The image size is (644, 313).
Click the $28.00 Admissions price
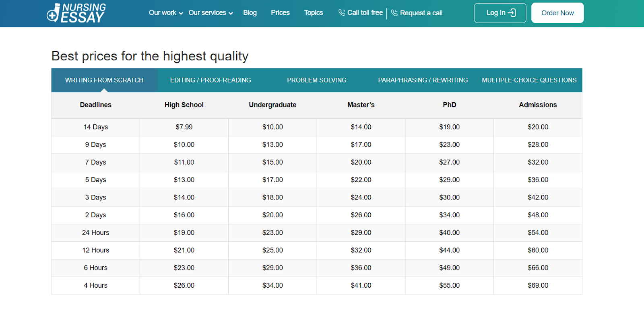tap(538, 144)
